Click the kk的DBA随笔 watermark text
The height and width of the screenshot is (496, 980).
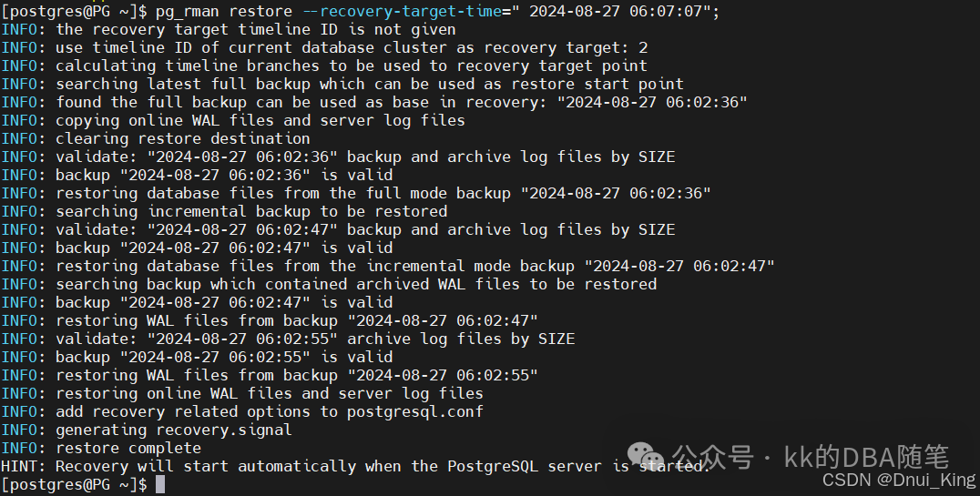(866, 457)
